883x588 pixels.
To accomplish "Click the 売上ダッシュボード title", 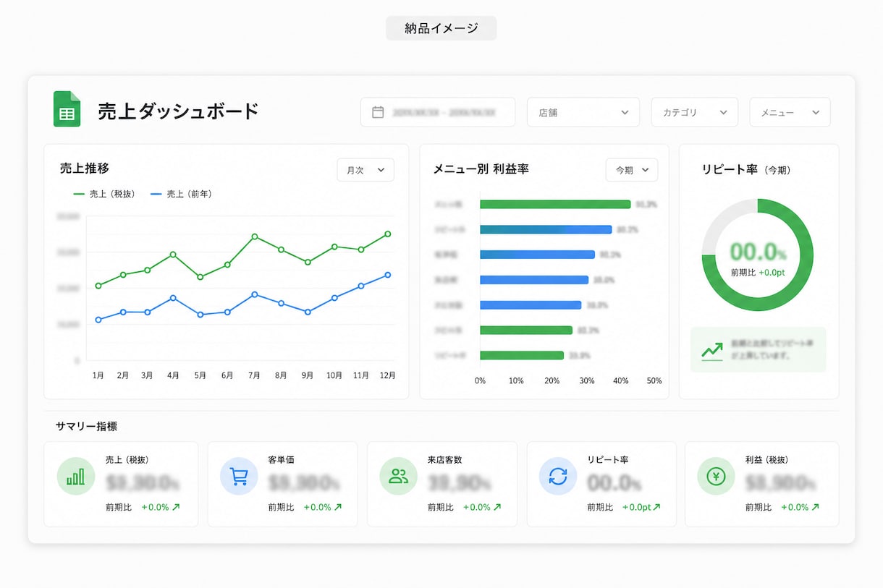I will tap(178, 111).
